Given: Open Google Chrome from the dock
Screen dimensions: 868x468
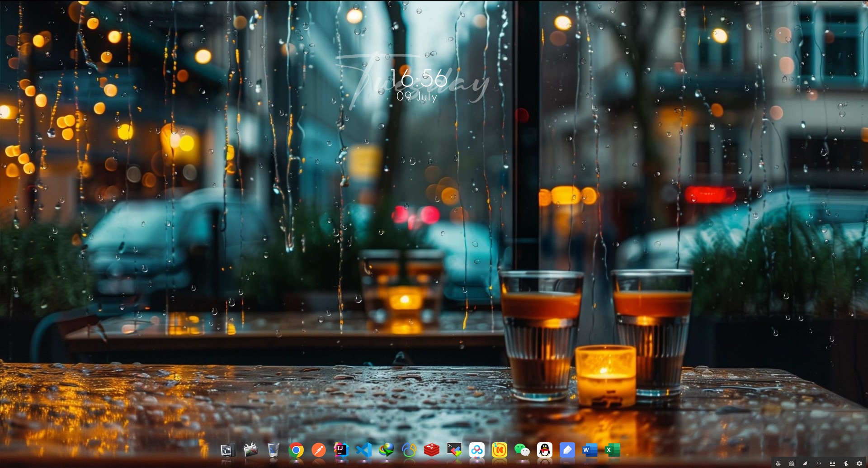Looking at the screenshot, I should point(296,450).
